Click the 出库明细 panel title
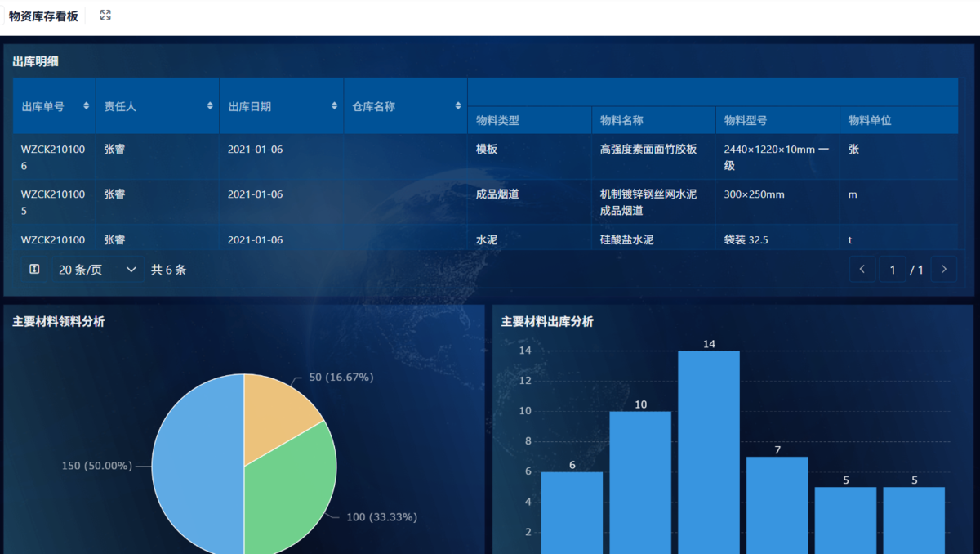Image resolution: width=980 pixels, height=554 pixels. point(35,61)
